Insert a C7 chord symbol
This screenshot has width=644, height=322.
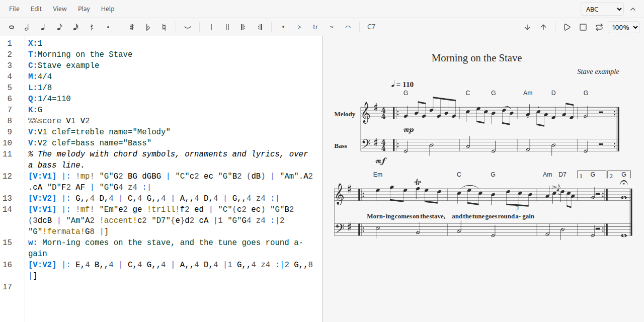click(371, 27)
